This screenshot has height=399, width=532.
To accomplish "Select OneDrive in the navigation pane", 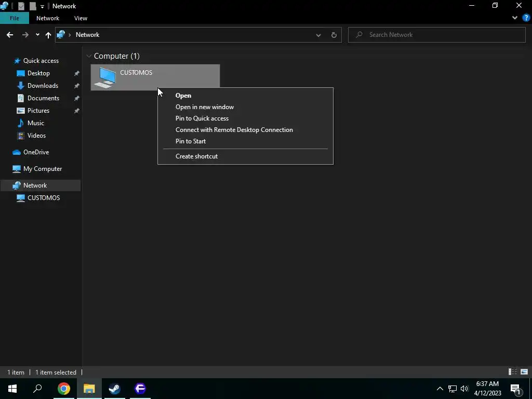I will point(36,152).
